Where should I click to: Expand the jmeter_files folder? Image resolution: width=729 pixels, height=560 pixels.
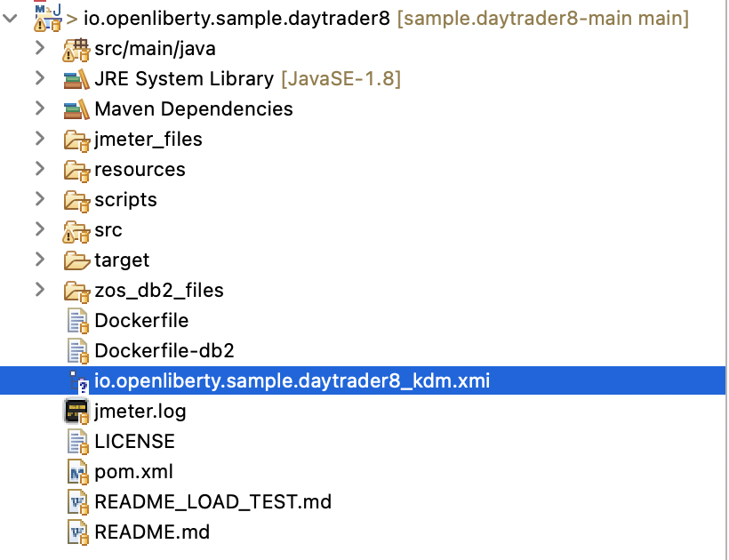click(39, 140)
